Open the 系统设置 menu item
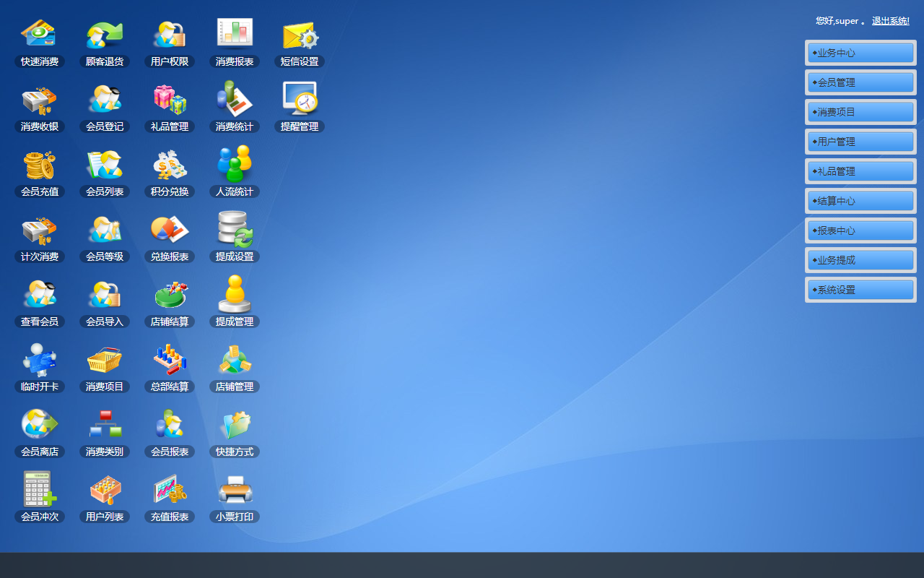This screenshot has height=578, width=924. [860, 290]
